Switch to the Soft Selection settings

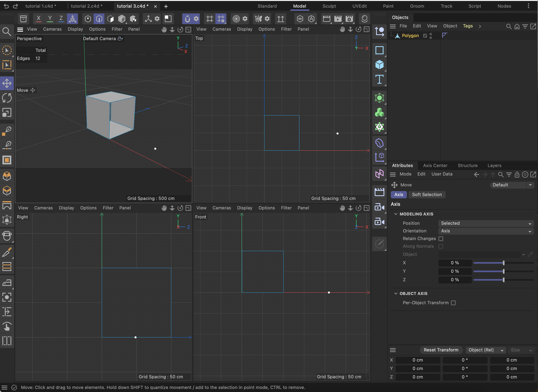pyautogui.click(x=427, y=194)
